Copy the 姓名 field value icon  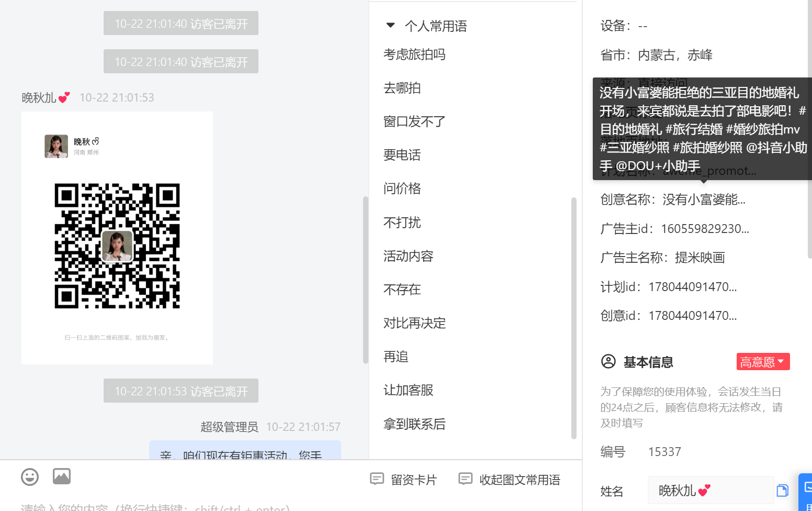(782, 491)
